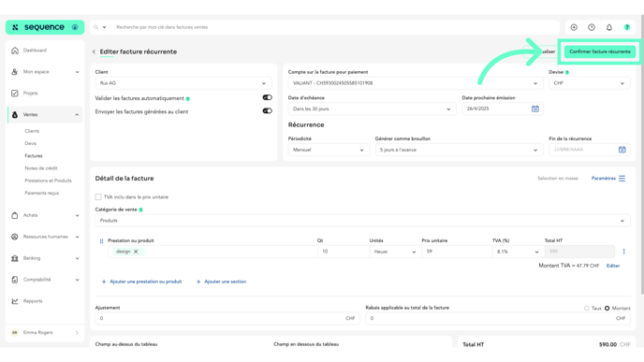
Task: Click the search invoices input field
Action: pos(335,27)
